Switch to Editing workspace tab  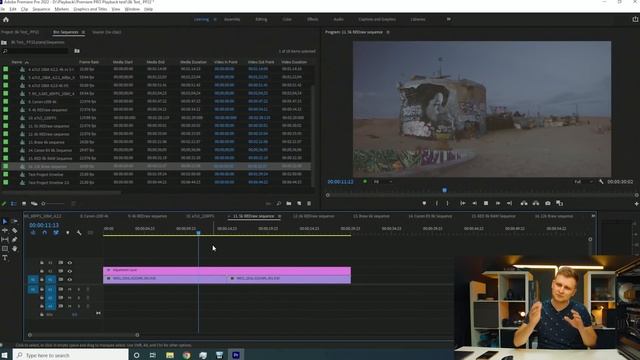[x=261, y=19]
